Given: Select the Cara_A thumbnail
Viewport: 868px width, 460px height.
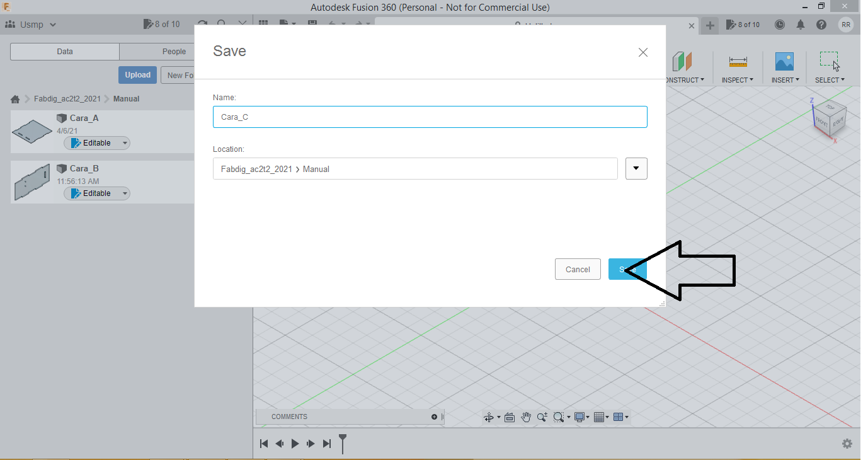Looking at the screenshot, I should (31, 132).
